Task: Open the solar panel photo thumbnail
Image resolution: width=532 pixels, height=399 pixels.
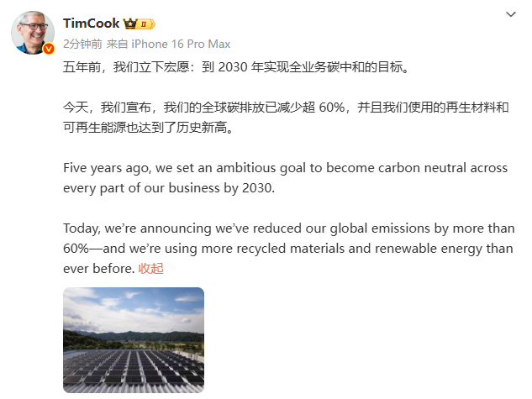Action: coord(134,340)
